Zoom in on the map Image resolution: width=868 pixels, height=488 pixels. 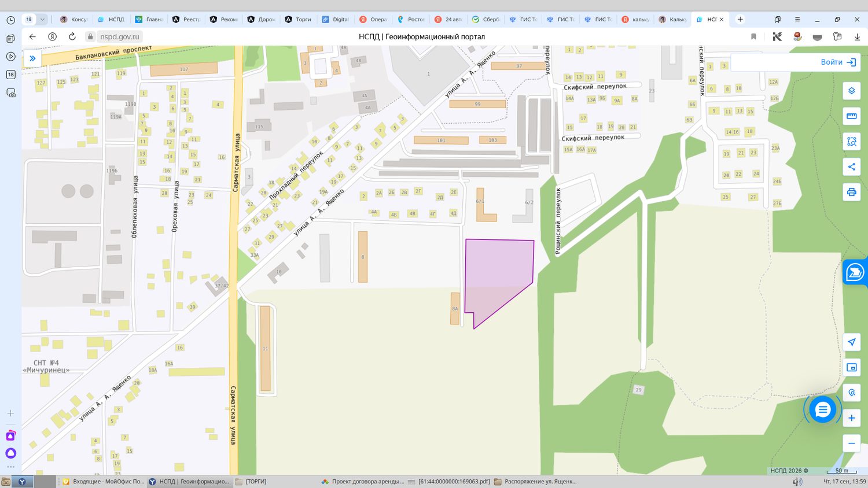coord(851,418)
